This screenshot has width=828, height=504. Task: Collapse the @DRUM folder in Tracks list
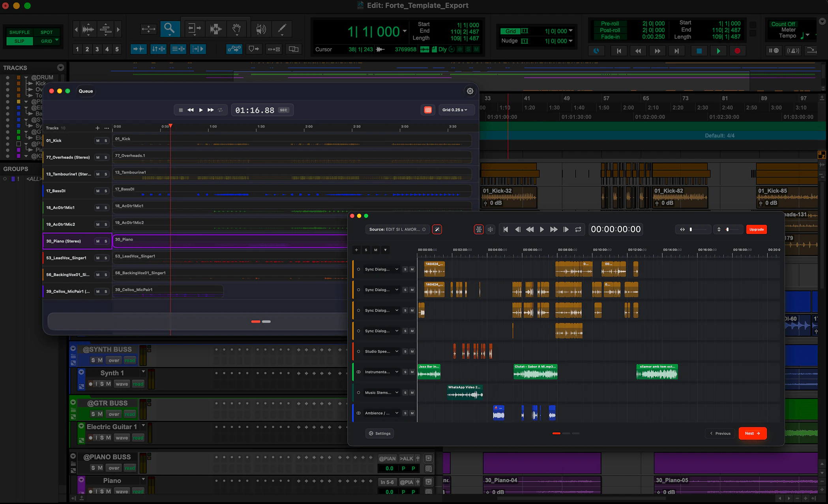[x=26, y=77]
